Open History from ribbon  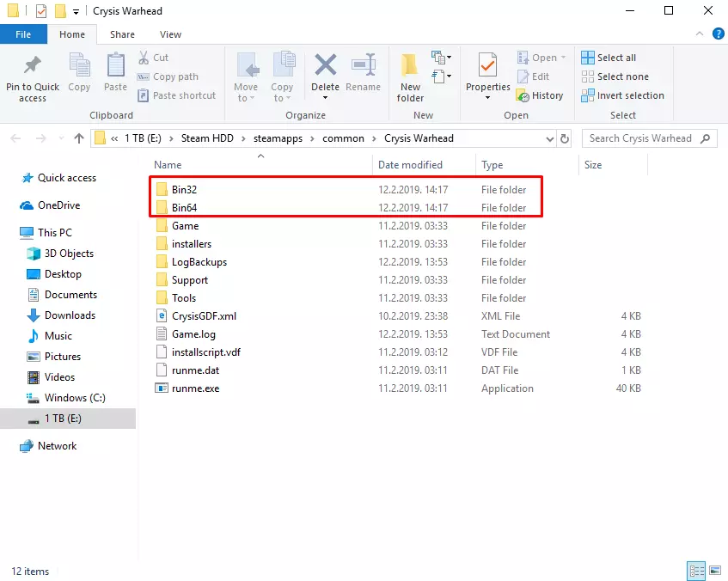click(540, 95)
